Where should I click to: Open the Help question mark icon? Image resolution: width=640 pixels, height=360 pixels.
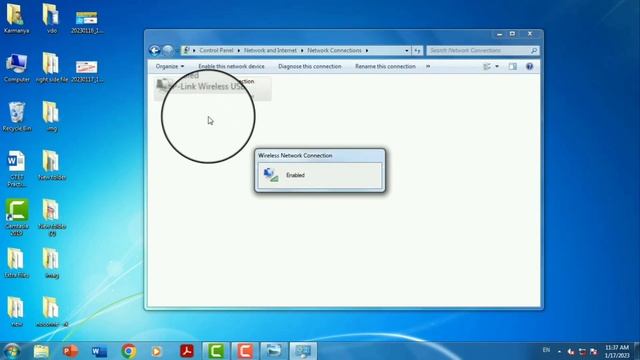[529, 66]
